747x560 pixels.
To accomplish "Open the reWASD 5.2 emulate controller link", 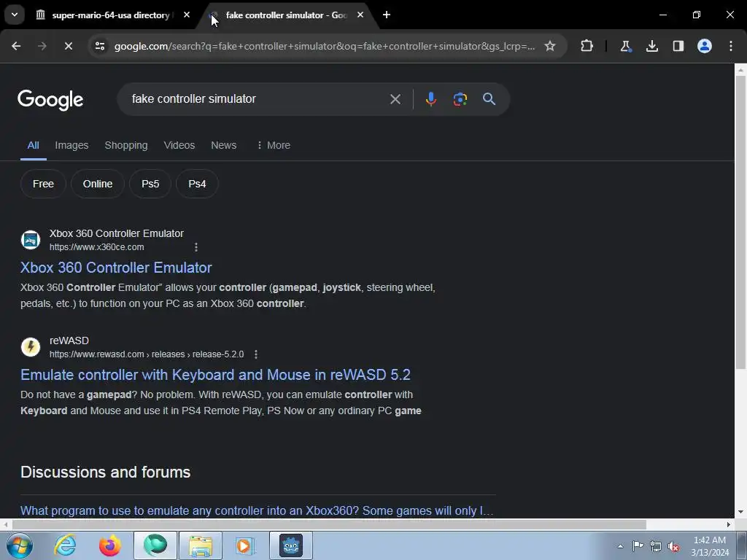I will 215,375.
